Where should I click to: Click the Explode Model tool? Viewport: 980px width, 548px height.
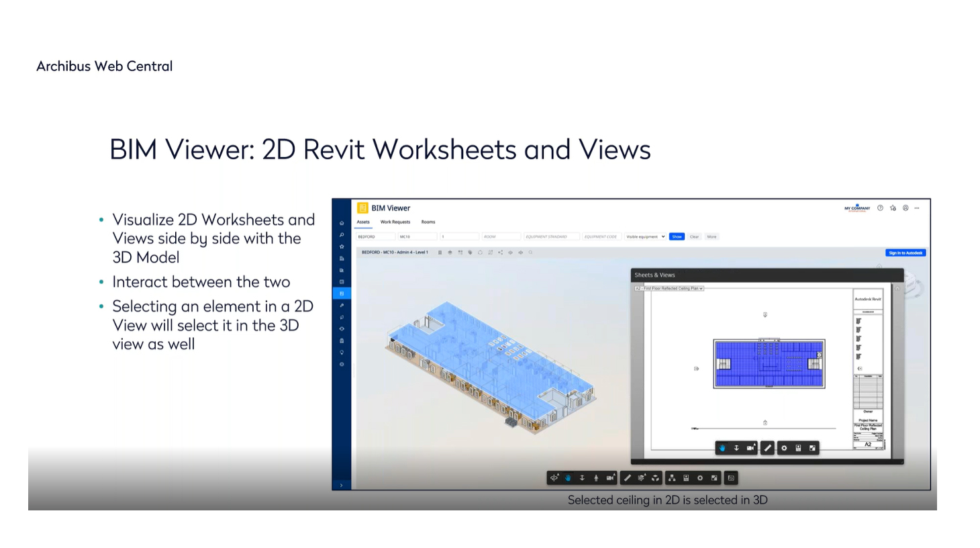[655, 478]
